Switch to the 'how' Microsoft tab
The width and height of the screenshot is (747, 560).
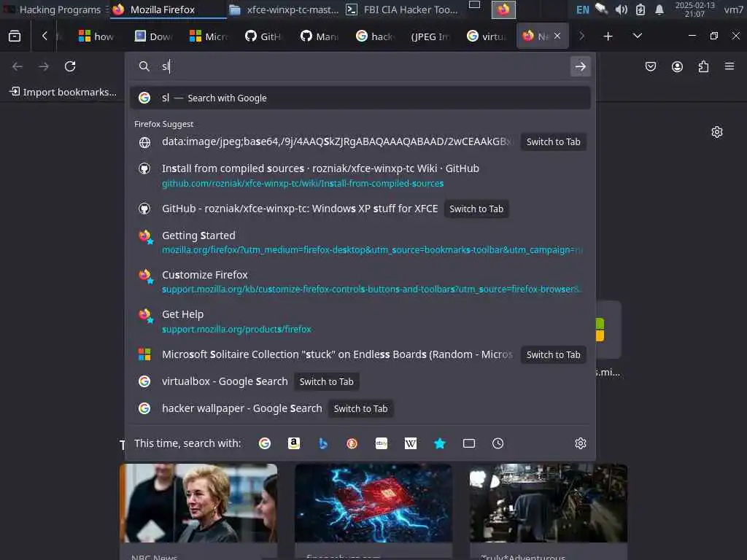97,36
